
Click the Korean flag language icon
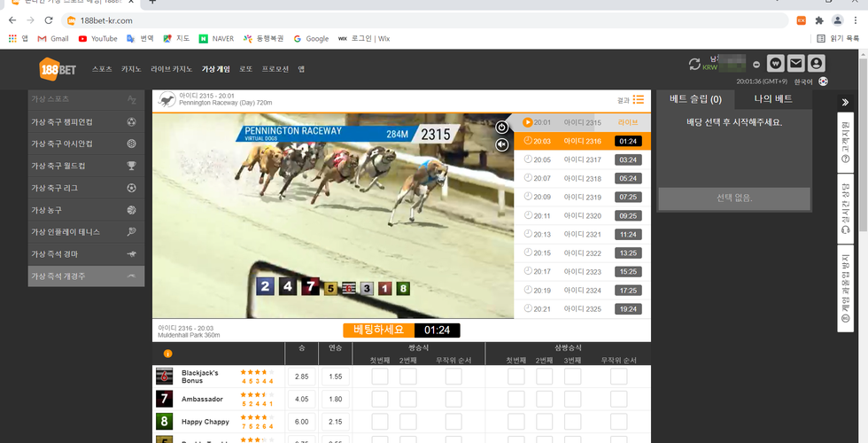click(824, 82)
